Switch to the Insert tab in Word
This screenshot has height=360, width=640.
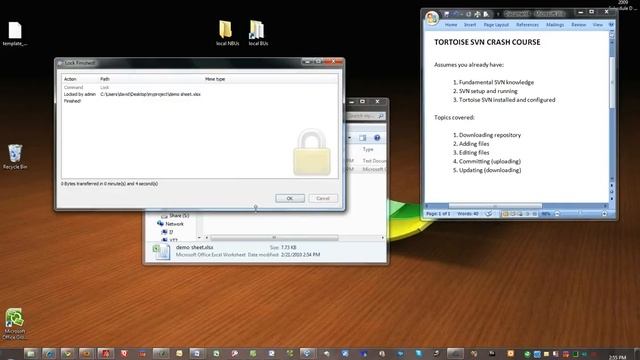click(470, 25)
